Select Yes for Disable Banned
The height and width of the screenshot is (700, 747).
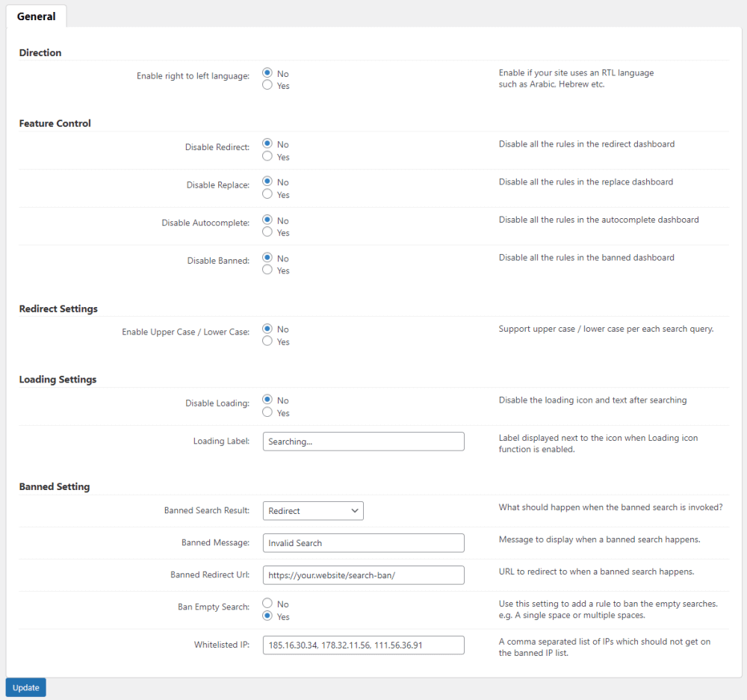pos(267,270)
